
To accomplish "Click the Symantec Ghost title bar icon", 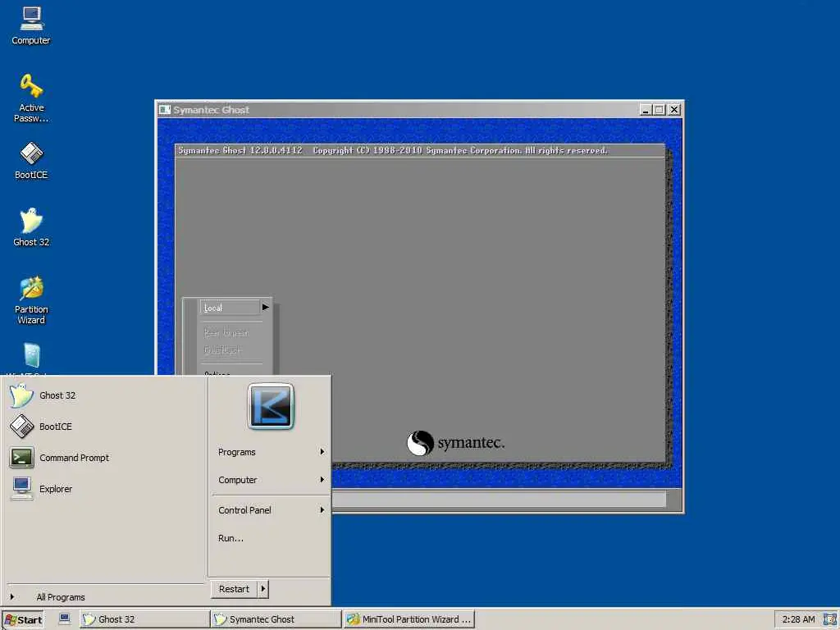I will (x=164, y=110).
